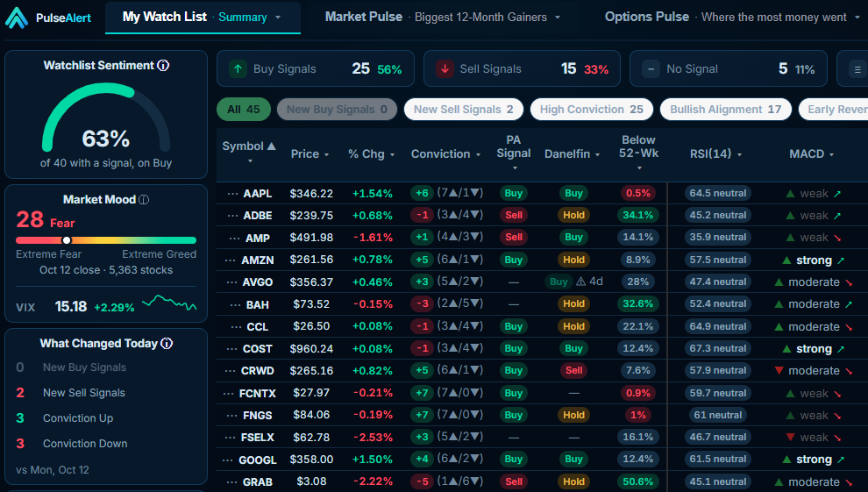Open the FSELX row options dots

[x=231, y=438]
